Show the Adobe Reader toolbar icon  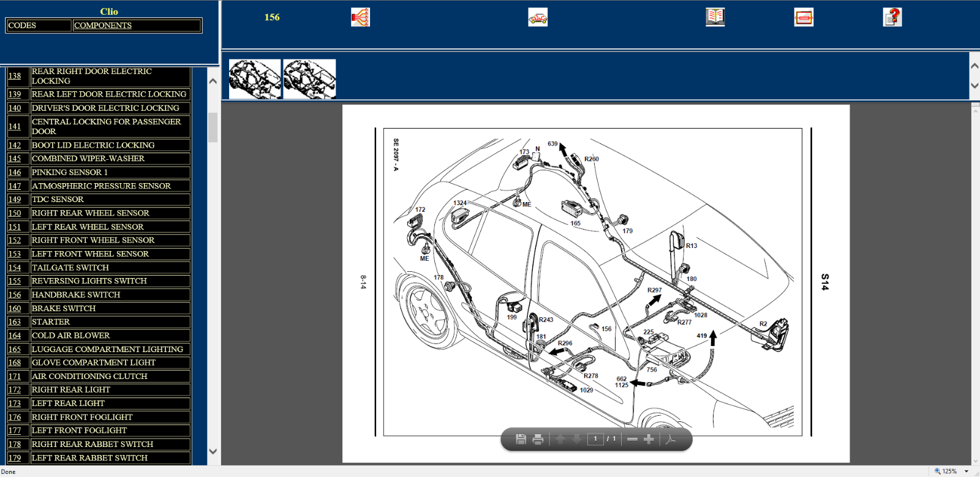671,439
